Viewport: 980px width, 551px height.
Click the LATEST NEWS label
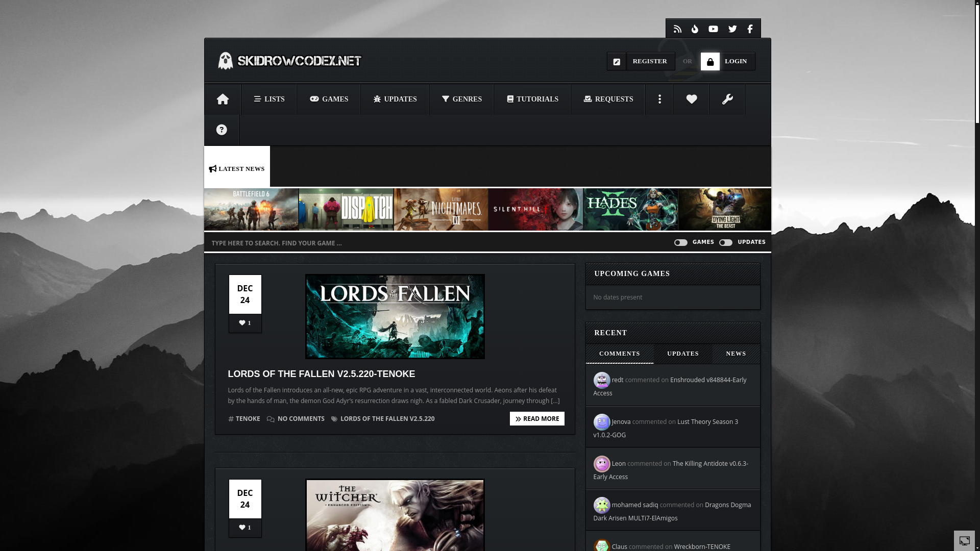pyautogui.click(x=237, y=169)
